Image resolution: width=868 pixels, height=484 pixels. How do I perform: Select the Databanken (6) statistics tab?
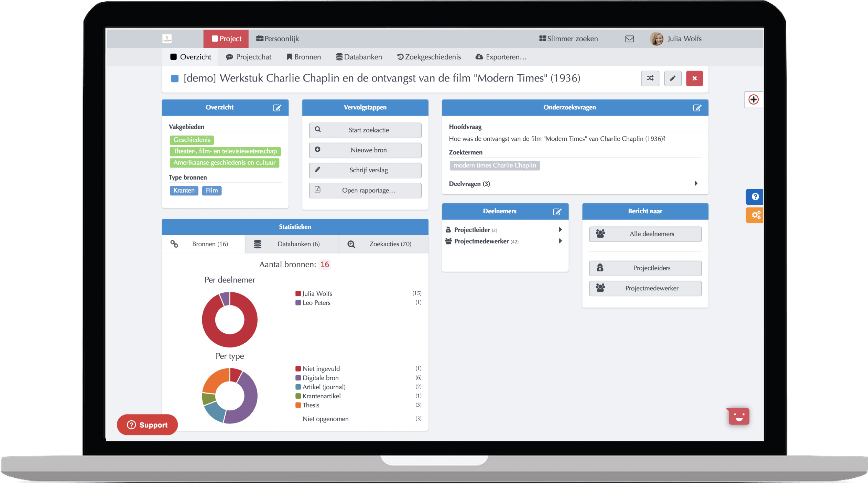[292, 244]
